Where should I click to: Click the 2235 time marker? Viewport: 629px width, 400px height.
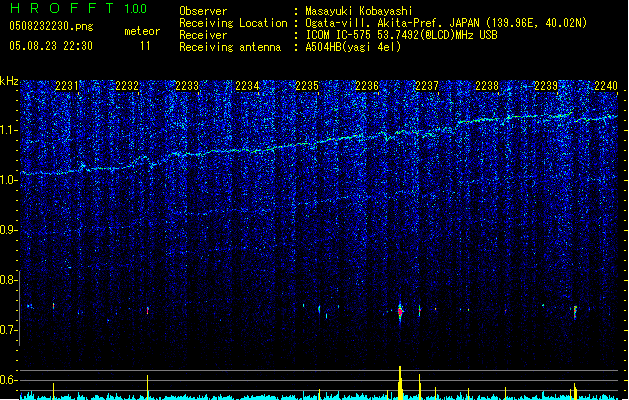[307, 86]
